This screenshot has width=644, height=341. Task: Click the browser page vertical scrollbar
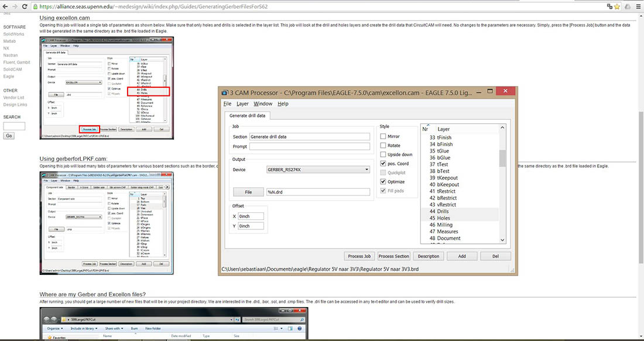pos(641,187)
